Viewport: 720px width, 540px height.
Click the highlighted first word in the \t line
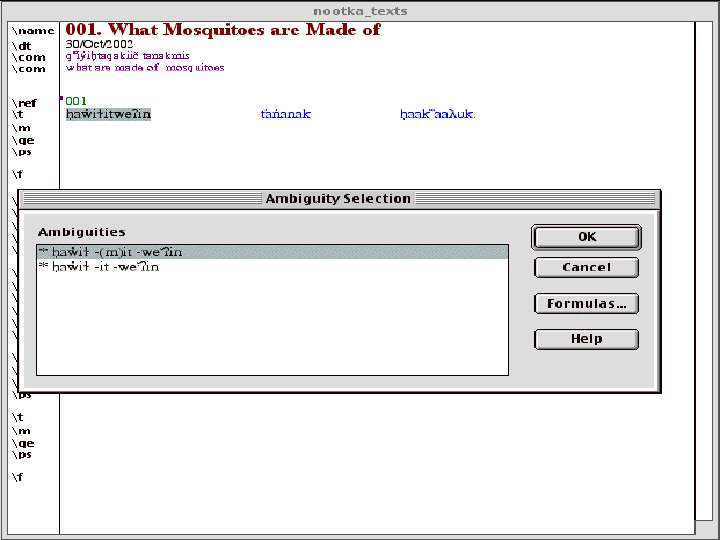[x=108, y=115]
